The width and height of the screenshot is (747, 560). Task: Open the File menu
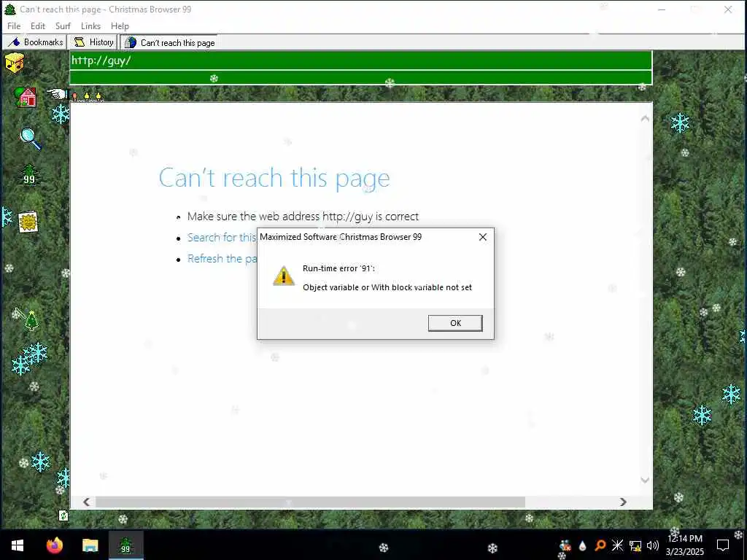point(14,26)
